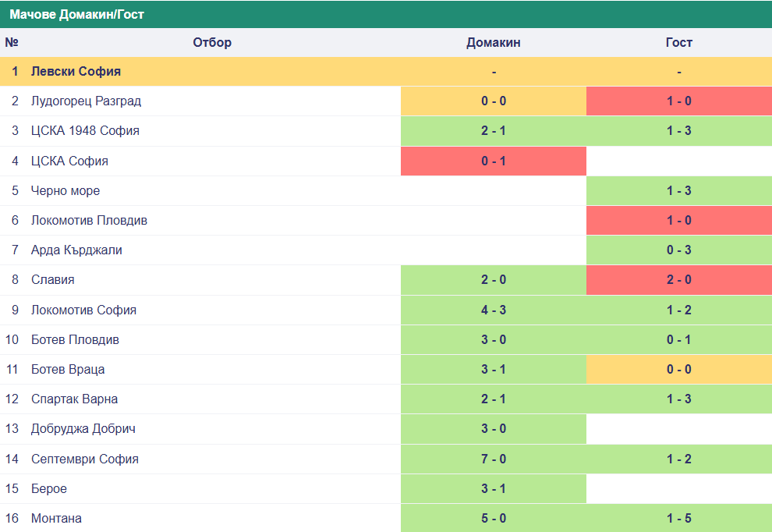Click the Черно море team name
Image resolution: width=772 pixels, height=532 pixels.
[65, 190]
